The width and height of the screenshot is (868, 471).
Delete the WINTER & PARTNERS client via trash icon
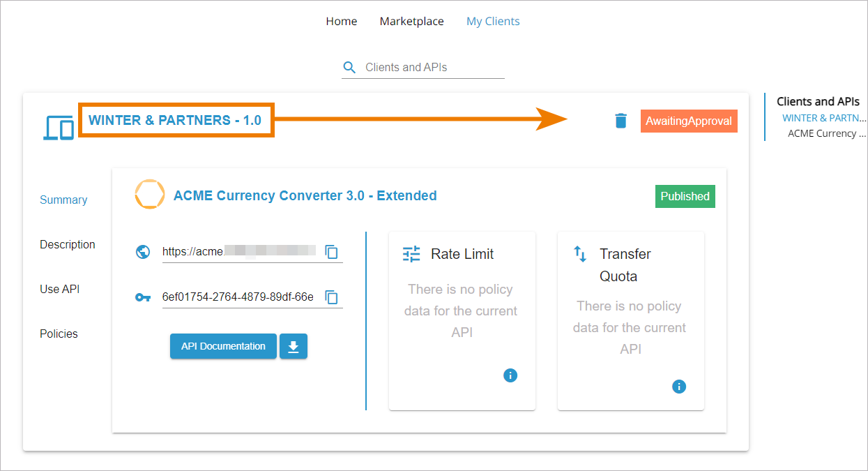click(x=620, y=121)
